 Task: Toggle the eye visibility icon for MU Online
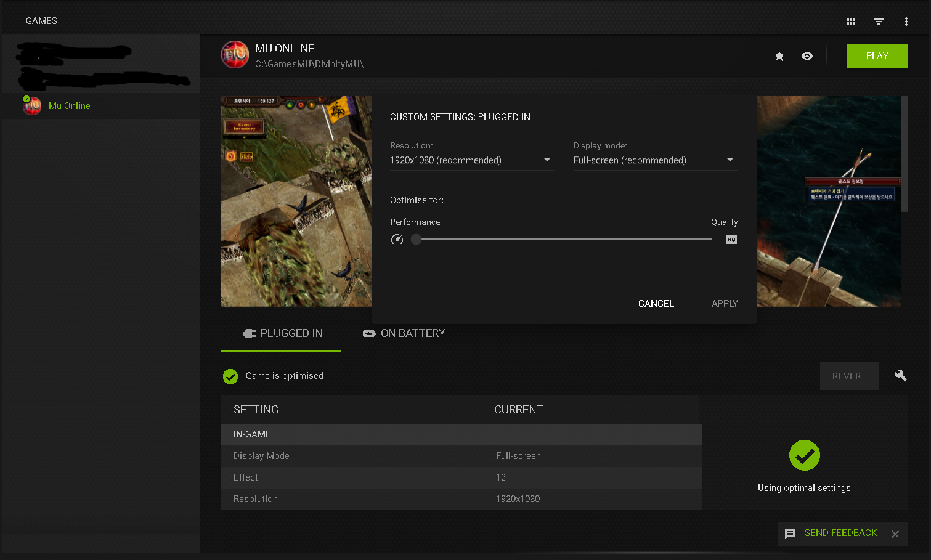[x=807, y=56]
